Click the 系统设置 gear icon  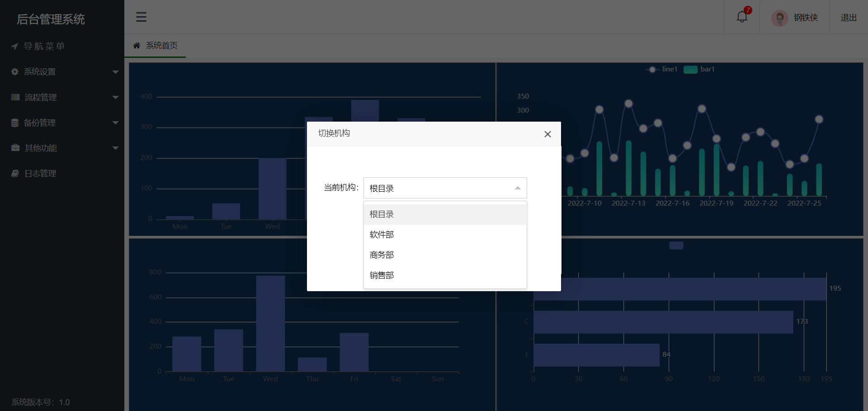pos(14,71)
